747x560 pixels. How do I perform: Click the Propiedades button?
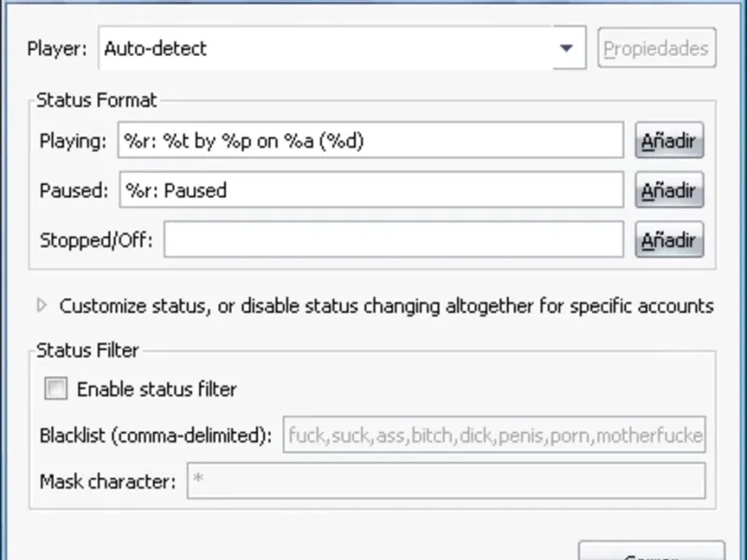coord(656,49)
